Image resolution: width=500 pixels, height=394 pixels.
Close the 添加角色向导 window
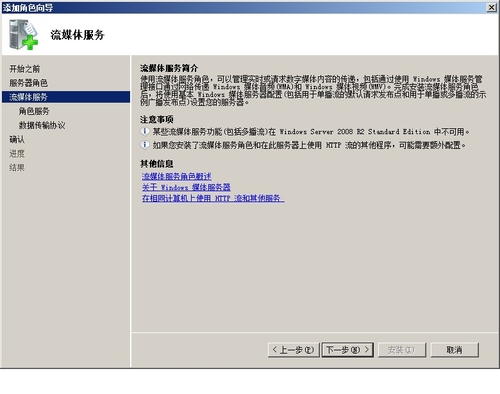(x=492, y=7)
